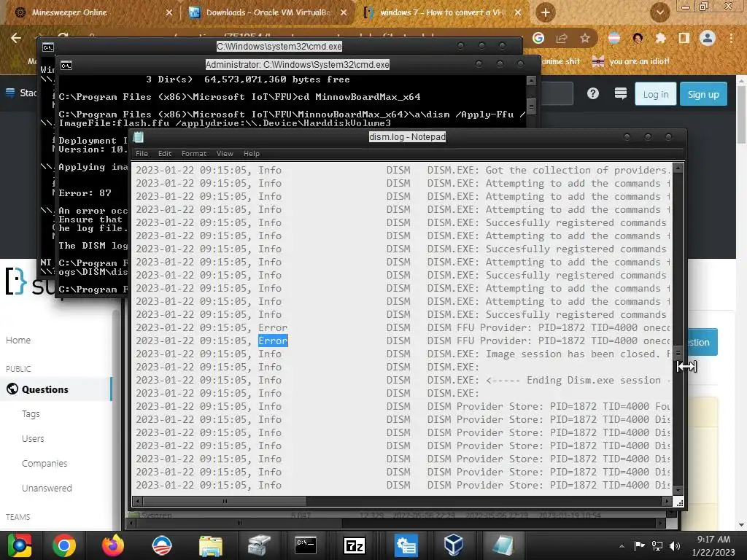
Task: Open the Chrome three-dot menu
Action: [731, 38]
